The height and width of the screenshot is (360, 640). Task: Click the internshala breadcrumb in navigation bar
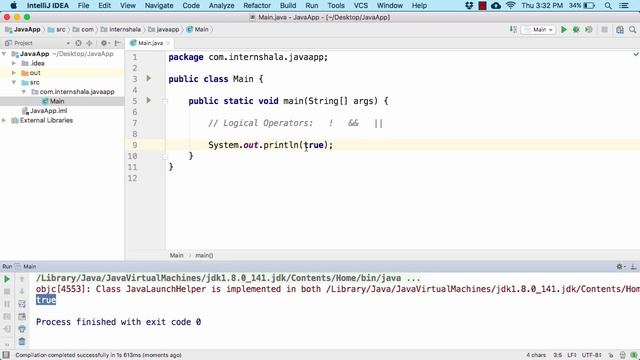pos(120,29)
